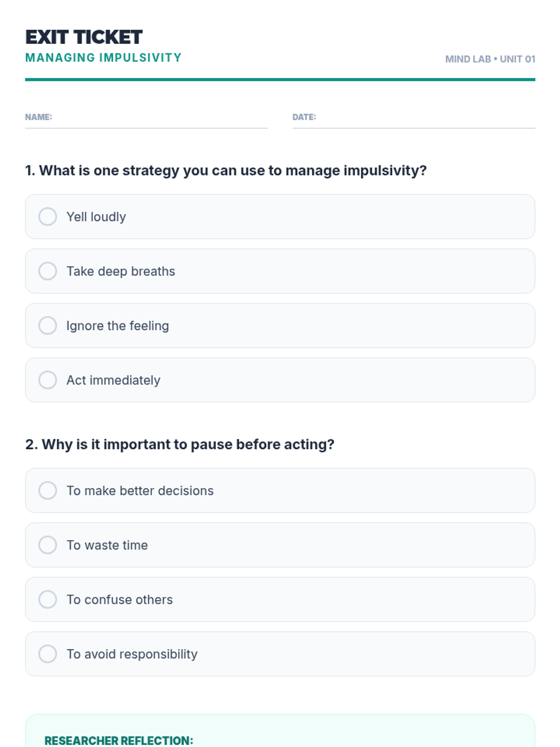Pick "To avoid responsibility" radio option
Screen dimensions: 560x747
tap(48, 654)
